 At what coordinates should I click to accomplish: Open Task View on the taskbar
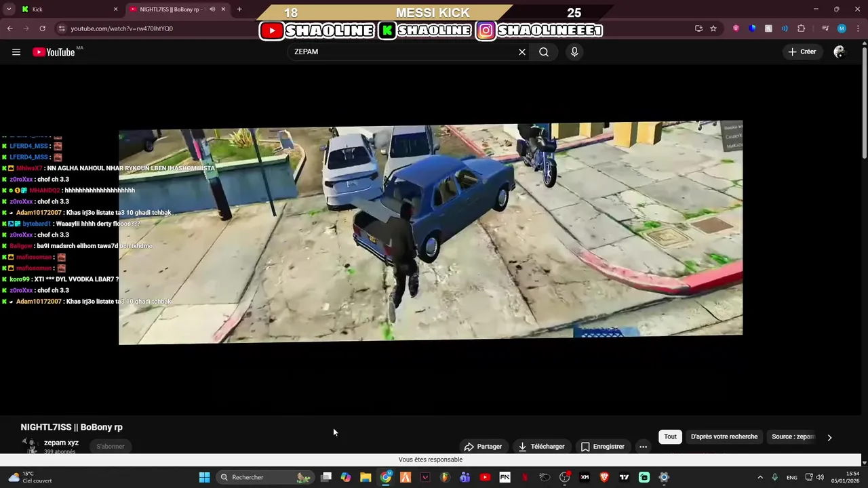tap(326, 477)
